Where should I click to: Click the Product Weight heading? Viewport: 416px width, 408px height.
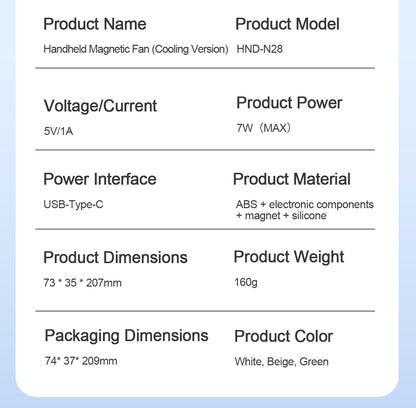[289, 257]
